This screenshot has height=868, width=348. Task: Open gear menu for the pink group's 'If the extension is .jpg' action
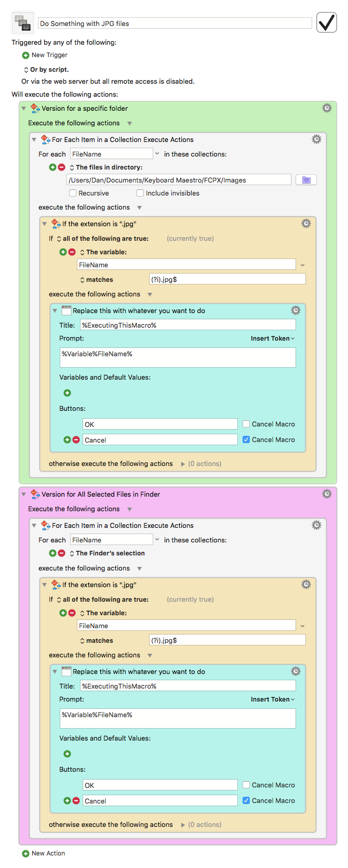pyautogui.click(x=306, y=585)
